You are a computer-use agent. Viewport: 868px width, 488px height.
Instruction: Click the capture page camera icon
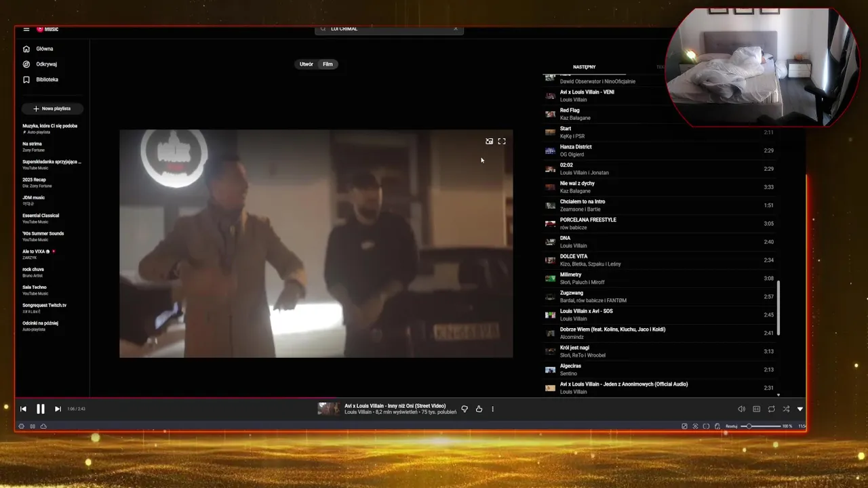[695, 426]
